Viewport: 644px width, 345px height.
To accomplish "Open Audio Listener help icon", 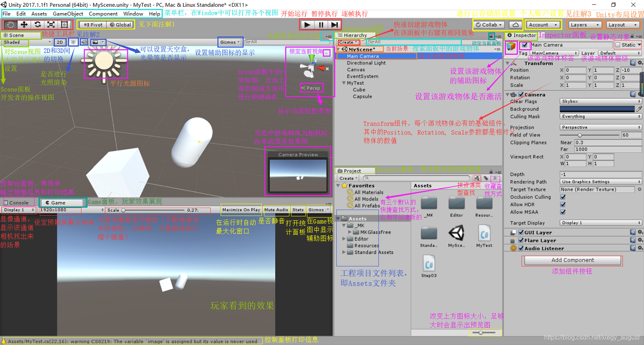I will (633, 248).
